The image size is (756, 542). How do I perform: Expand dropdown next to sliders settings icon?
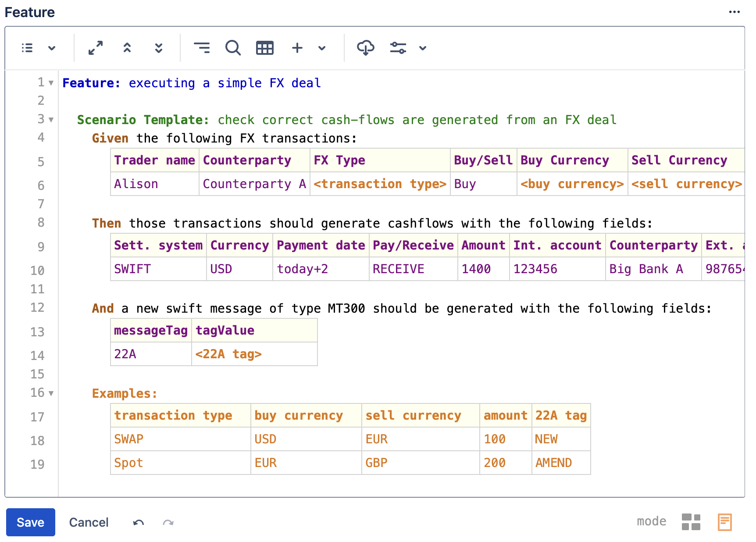point(423,48)
